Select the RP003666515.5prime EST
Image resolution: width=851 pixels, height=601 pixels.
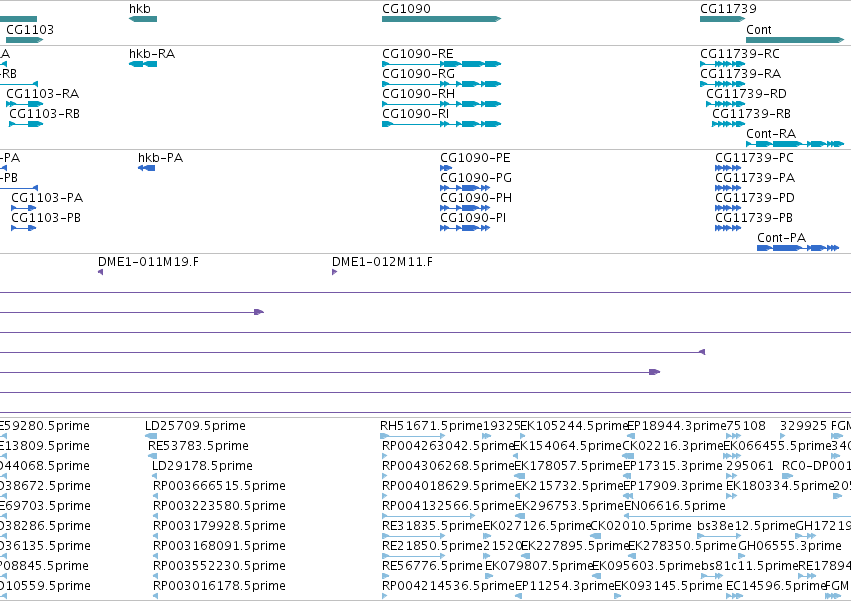tap(156, 496)
